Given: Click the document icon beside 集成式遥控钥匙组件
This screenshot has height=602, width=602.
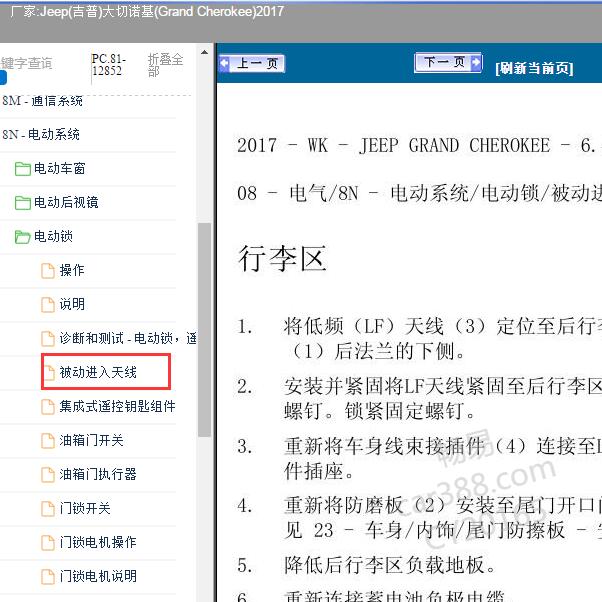Looking at the screenshot, I should pyautogui.click(x=48, y=407).
